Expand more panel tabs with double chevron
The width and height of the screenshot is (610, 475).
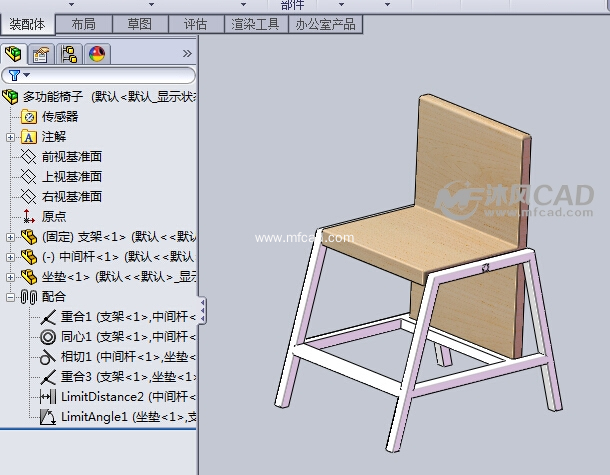click(187, 53)
